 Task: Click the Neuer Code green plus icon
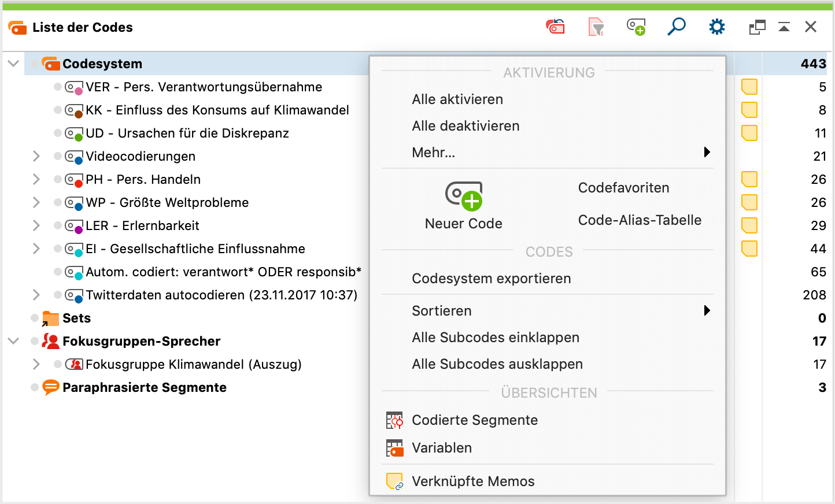(x=464, y=196)
